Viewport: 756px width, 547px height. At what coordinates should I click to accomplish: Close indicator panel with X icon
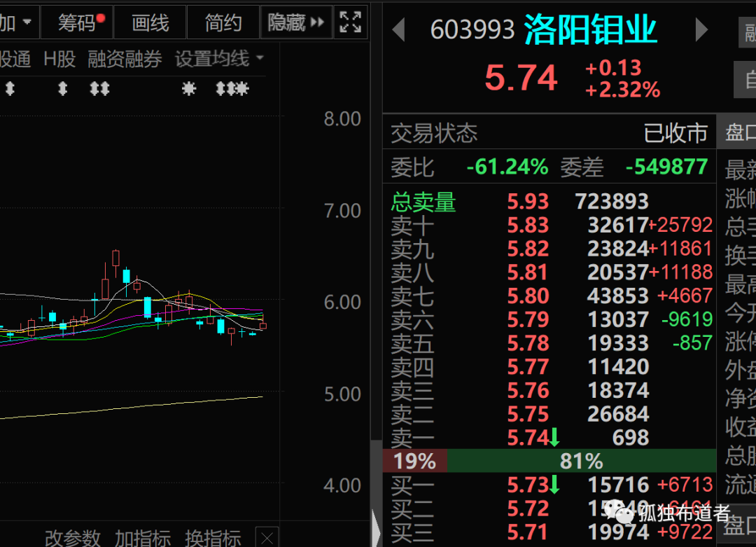pyautogui.click(x=267, y=537)
